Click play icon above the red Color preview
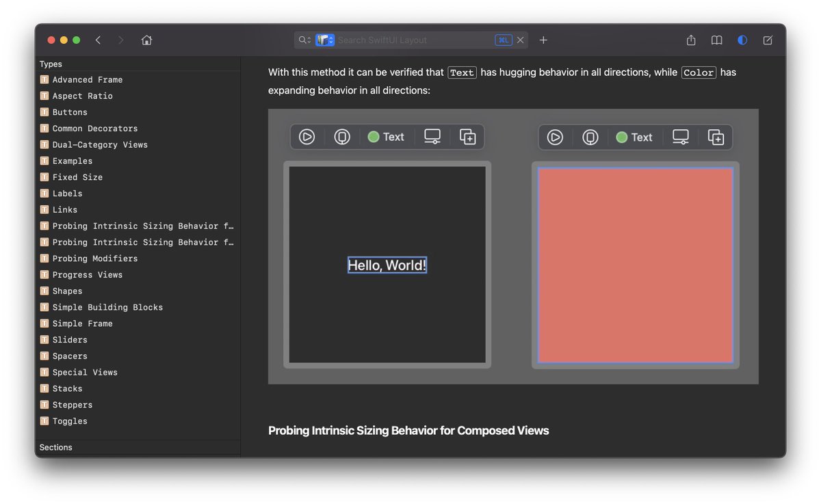The height and width of the screenshot is (504, 821). pyautogui.click(x=555, y=137)
